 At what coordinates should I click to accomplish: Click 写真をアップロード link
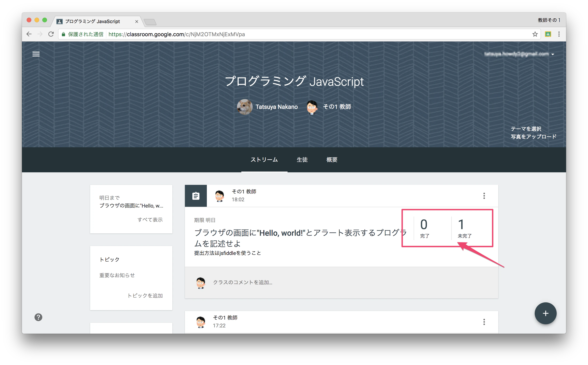pyautogui.click(x=533, y=137)
